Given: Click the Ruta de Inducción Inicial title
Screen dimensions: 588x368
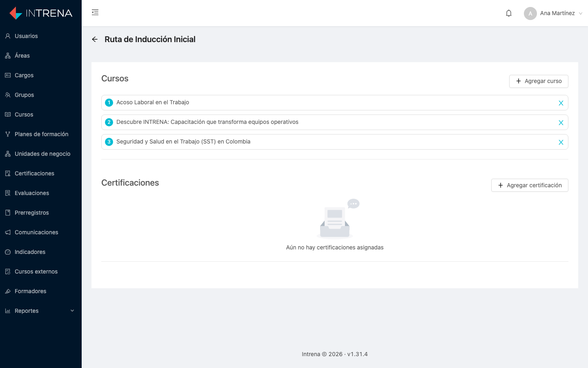Looking at the screenshot, I should pyautogui.click(x=150, y=39).
